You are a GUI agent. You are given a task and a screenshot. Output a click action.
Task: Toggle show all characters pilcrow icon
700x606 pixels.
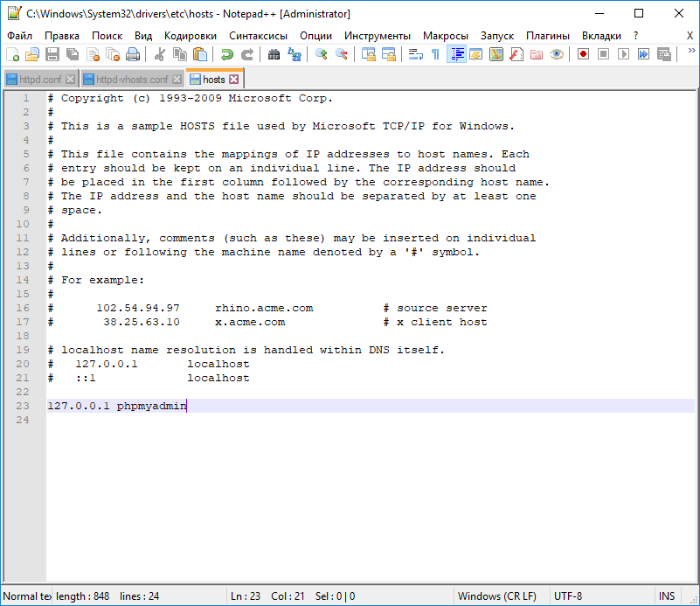pos(435,54)
